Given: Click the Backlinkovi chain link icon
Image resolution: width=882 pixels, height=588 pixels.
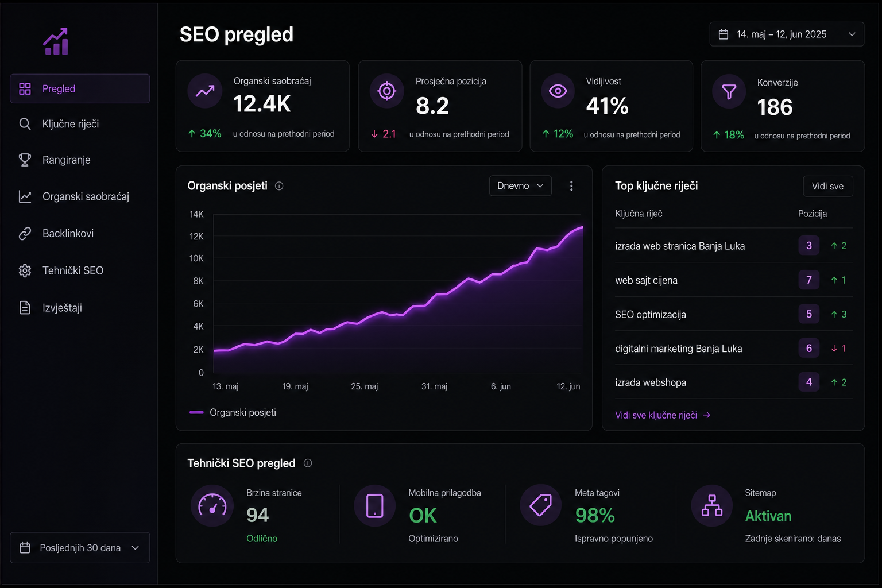Looking at the screenshot, I should (25, 233).
